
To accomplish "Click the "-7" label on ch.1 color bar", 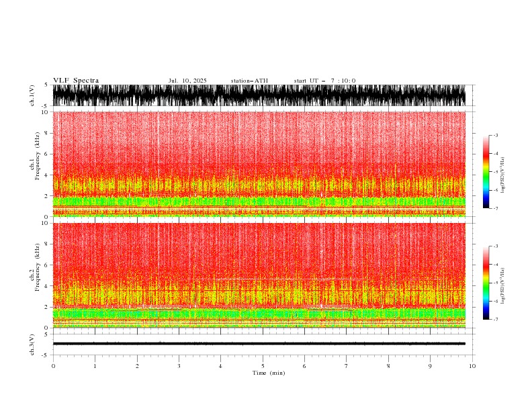I will click(496, 208).
